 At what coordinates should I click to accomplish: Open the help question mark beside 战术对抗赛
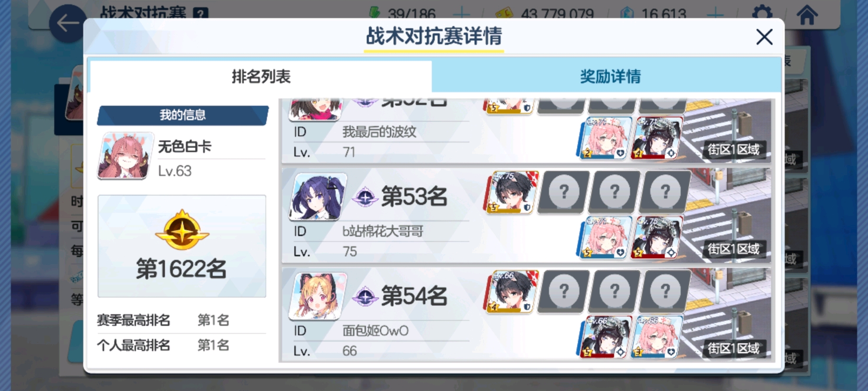pyautogui.click(x=200, y=13)
